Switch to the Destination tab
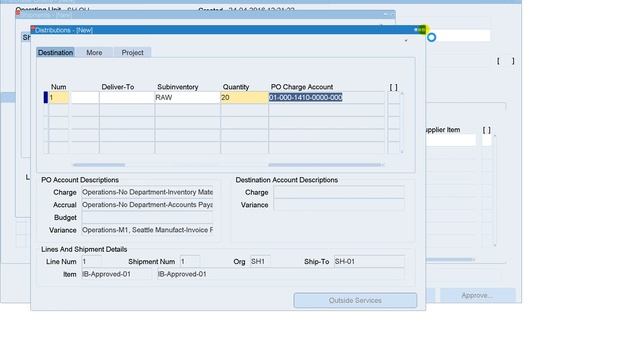Image resolution: width=640 pixels, height=360 pixels. (56, 52)
